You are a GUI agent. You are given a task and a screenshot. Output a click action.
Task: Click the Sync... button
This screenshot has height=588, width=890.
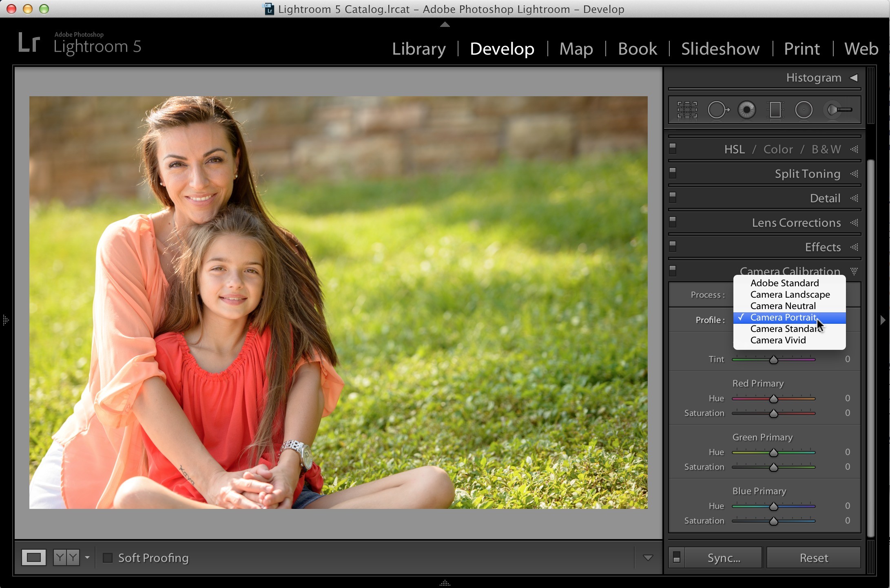point(724,558)
